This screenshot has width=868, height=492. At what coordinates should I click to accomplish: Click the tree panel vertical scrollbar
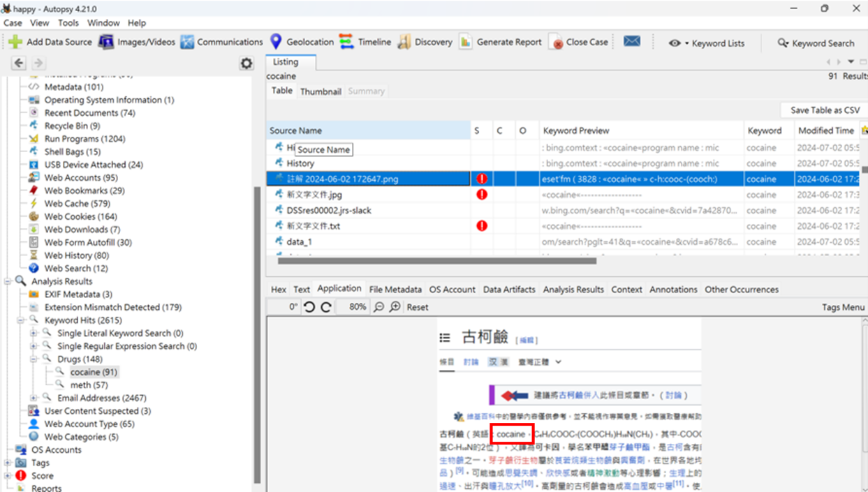(x=258, y=335)
